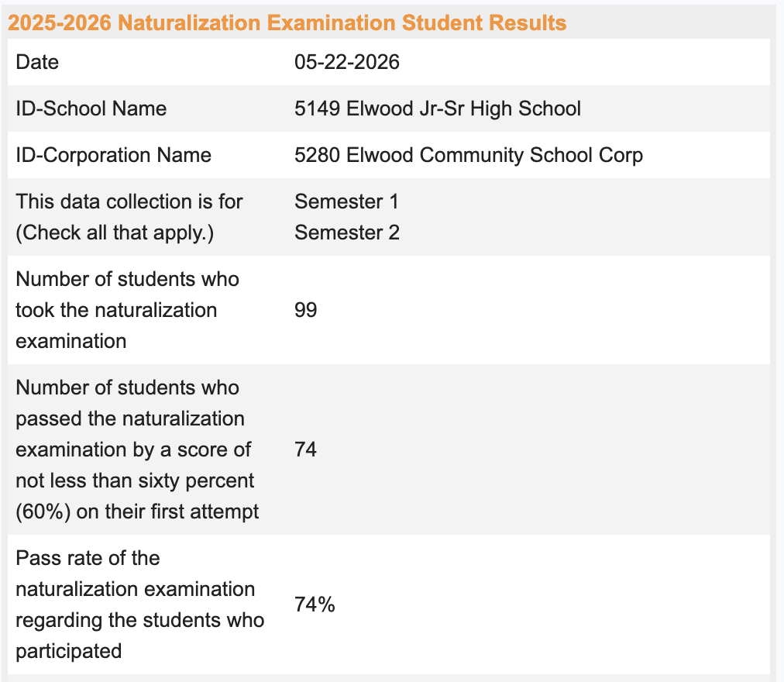Click 'regarding the students who' text line
784x682 pixels.
click(x=140, y=621)
